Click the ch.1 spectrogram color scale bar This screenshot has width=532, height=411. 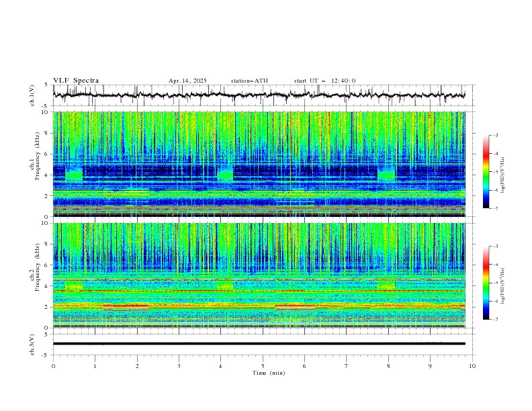tap(486, 172)
